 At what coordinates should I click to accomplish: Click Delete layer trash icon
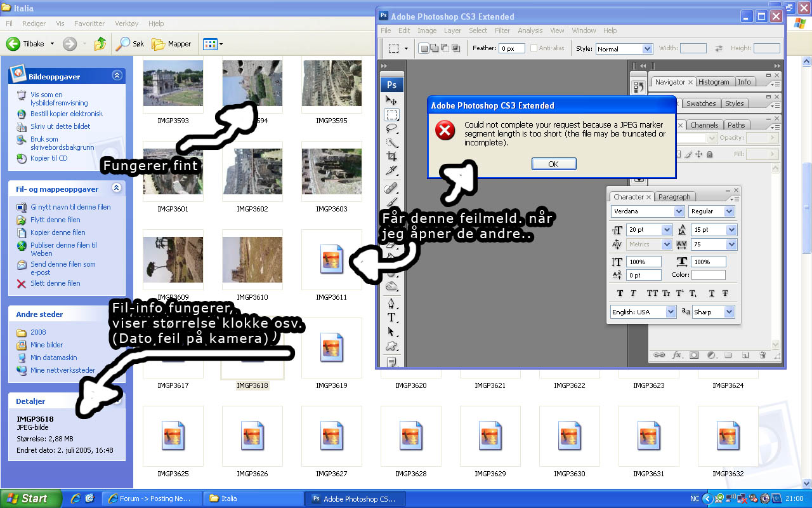763,356
